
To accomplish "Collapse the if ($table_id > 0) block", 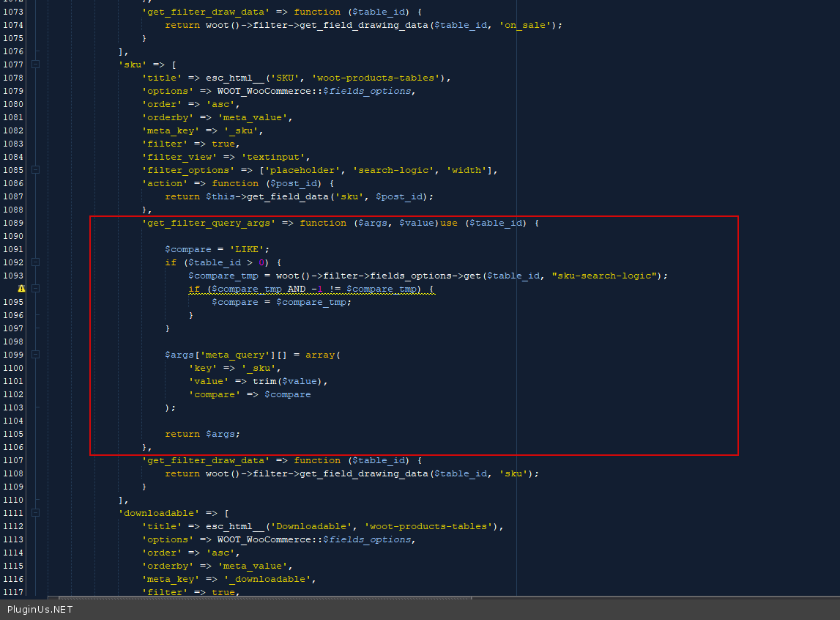I will coord(35,262).
